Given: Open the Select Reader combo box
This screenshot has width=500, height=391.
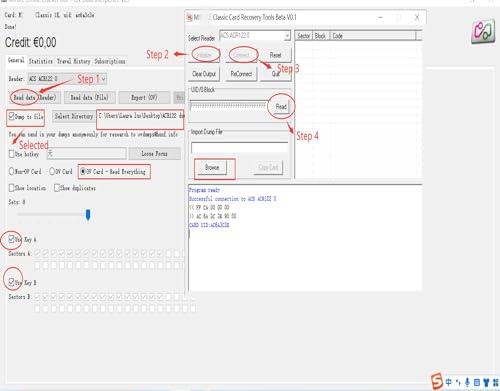Looking at the screenshot, I should click(x=255, y=35).
